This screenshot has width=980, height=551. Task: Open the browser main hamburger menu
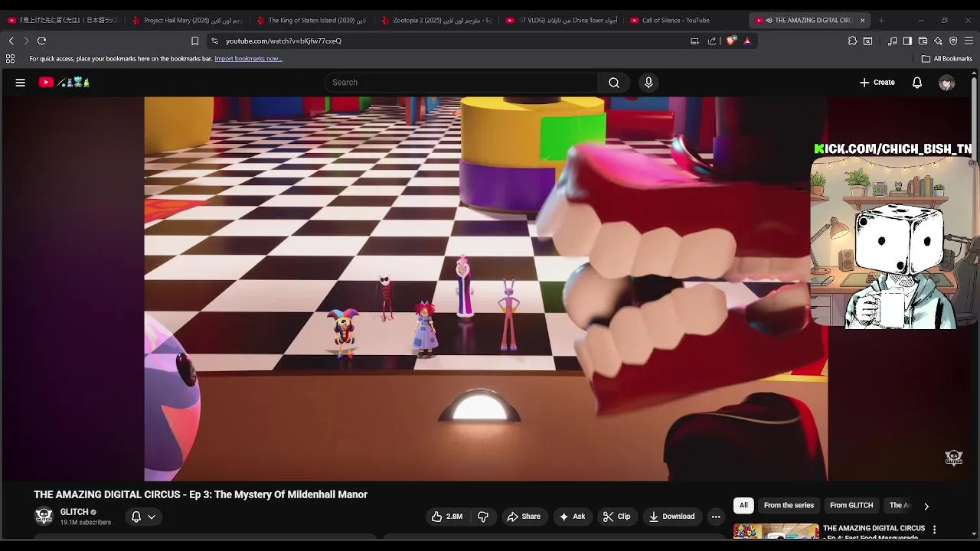point(969,41)
